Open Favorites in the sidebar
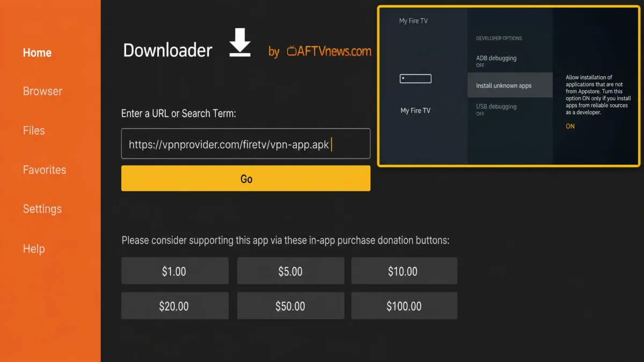This screenshot has width=644, height=362. tap(45, 170)
